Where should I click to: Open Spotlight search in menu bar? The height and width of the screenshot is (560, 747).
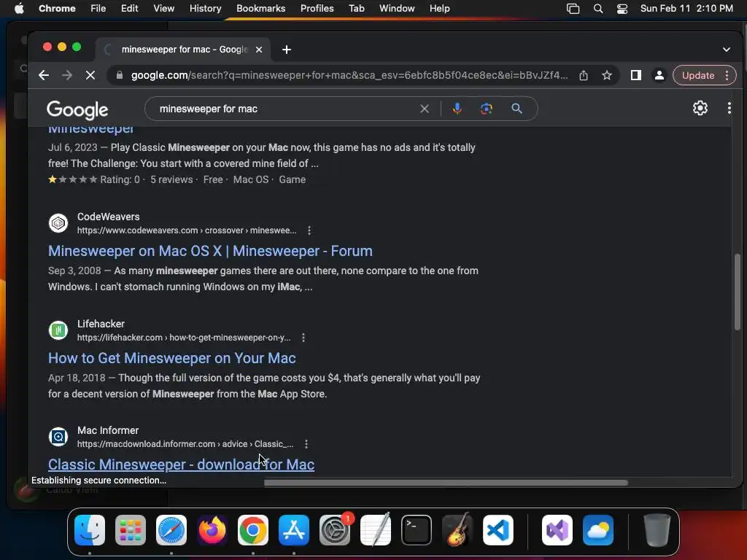click(x=598, y=9)
